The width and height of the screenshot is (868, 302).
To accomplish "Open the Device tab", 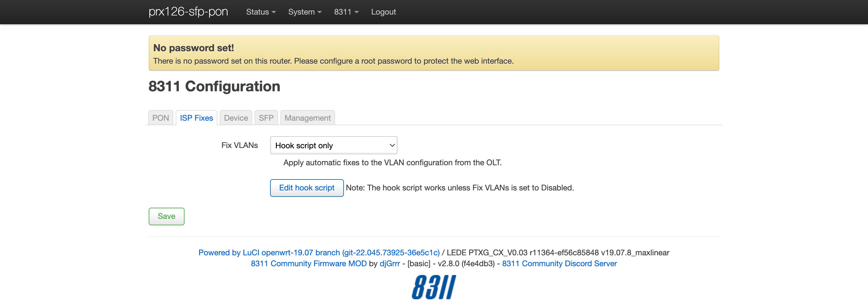I will point(236,118).
